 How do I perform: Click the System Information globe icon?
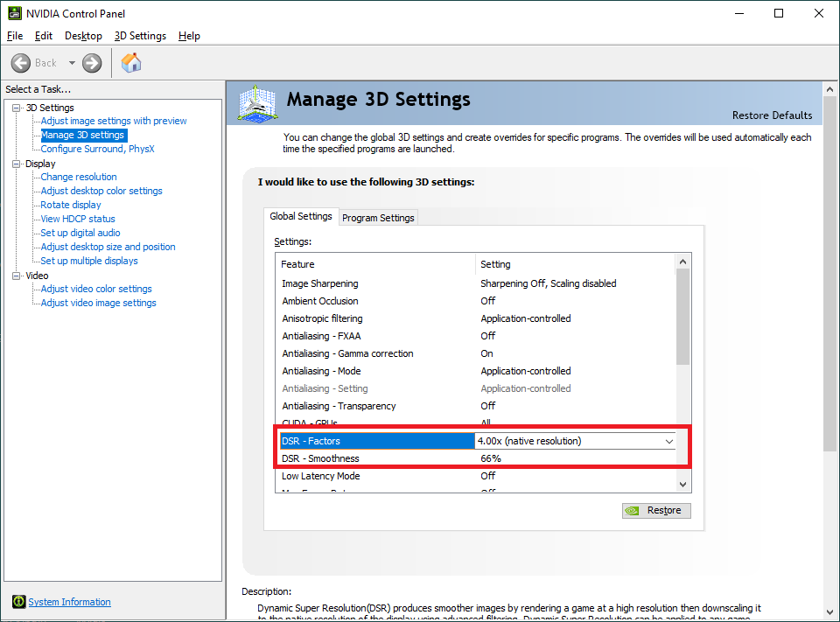tap(18, 601)
